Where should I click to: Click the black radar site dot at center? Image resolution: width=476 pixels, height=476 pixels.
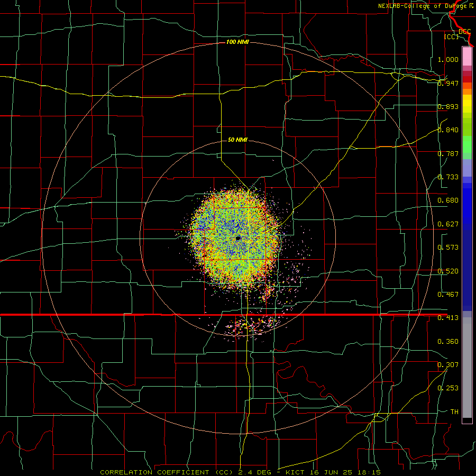click(239, 239)
